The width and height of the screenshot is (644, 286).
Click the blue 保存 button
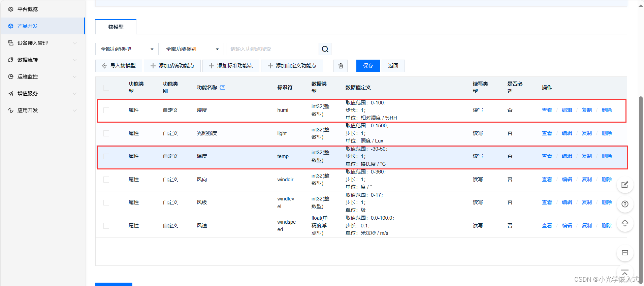tap(368, 66)
